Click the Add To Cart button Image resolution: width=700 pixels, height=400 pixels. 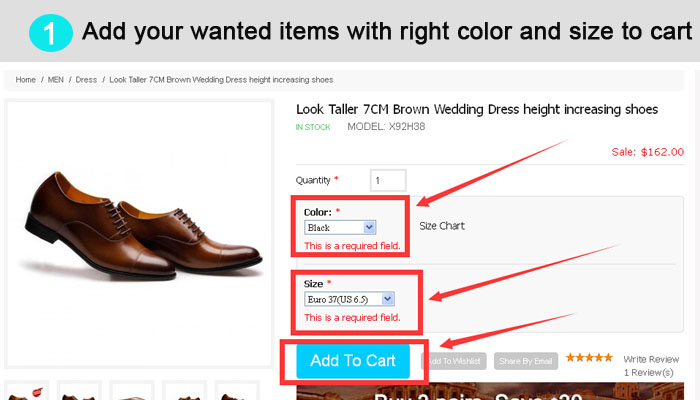[353, 361]
